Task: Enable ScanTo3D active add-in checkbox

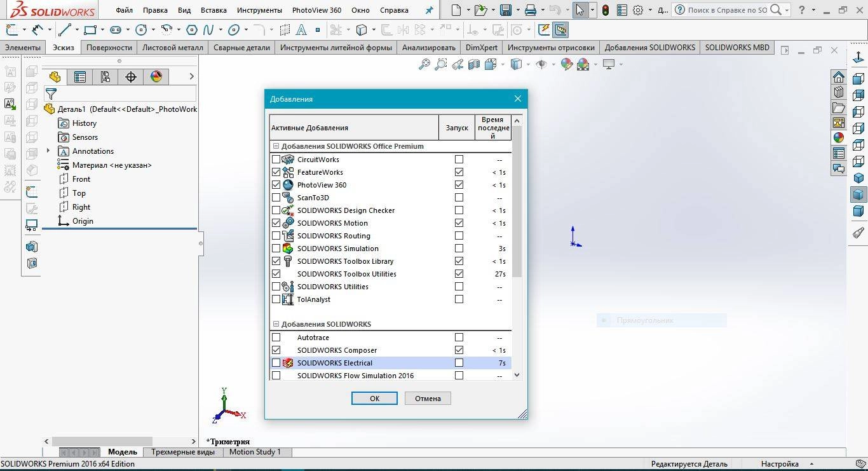Action: pos(276,198)
